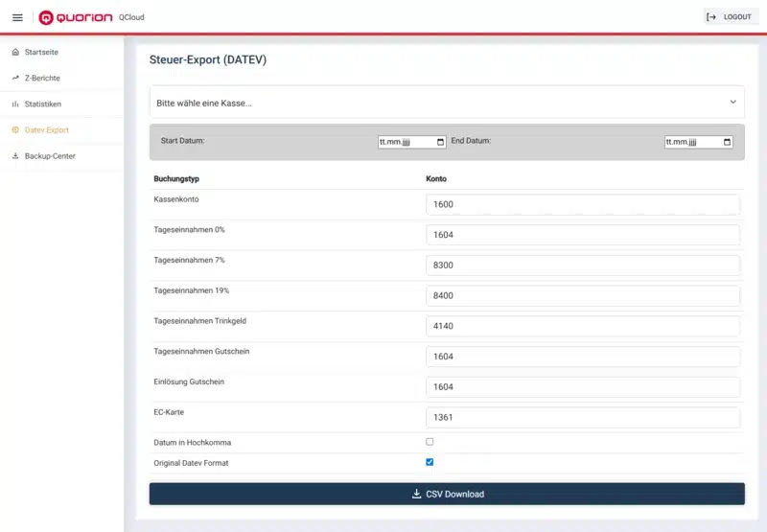Viewport: 767px width, 532px height.
Task: Click the Konto column header
Action: click(x=436, y=179)
